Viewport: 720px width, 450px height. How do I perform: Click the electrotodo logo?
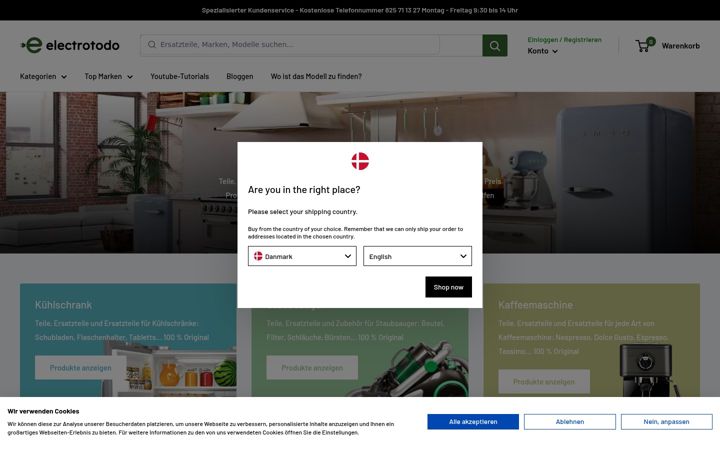tap(70, 45)
